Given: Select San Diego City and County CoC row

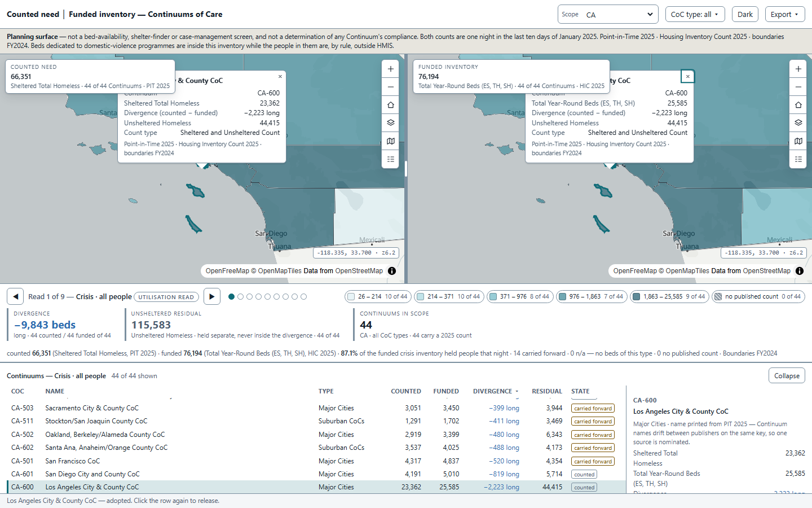Looking at the screenshot, I should coord(316,474).
